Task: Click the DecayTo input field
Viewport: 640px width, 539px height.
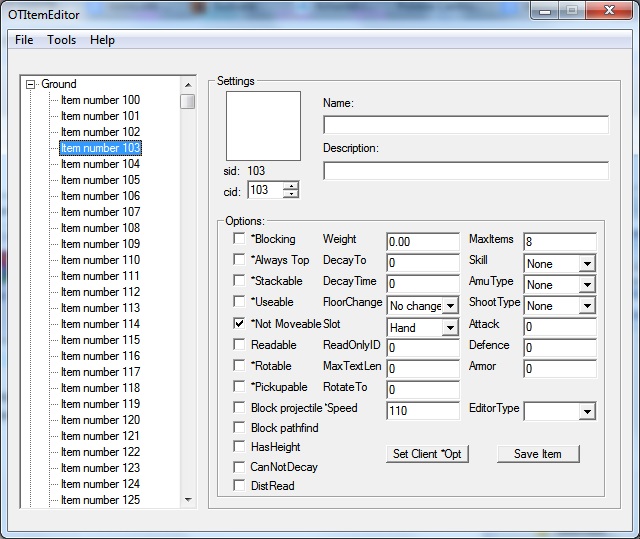Action: click(x=423, y=262)
